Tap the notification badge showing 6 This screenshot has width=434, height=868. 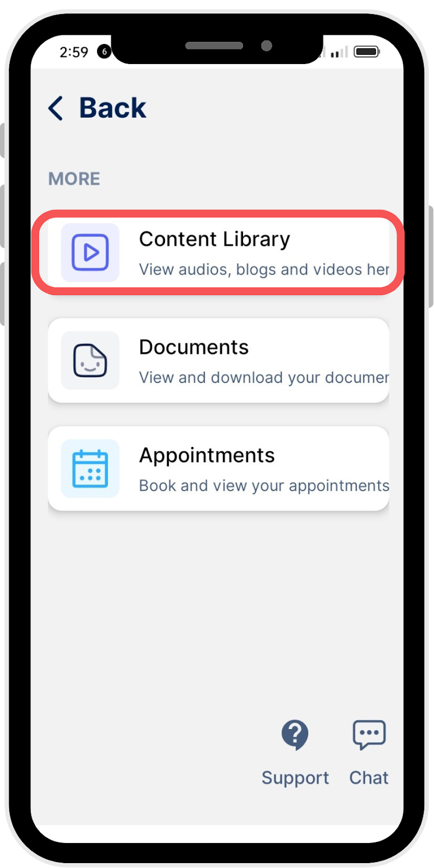tap(104, 52)
